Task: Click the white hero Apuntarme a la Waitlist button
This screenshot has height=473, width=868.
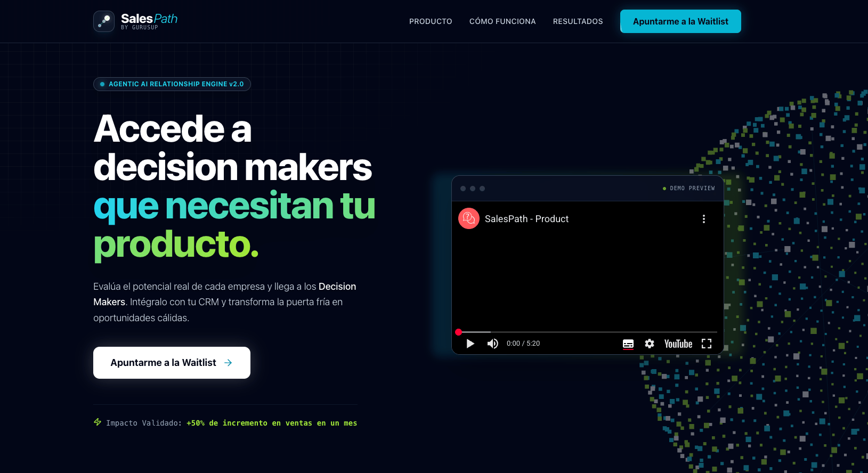Action: click(x=172, y=363)
